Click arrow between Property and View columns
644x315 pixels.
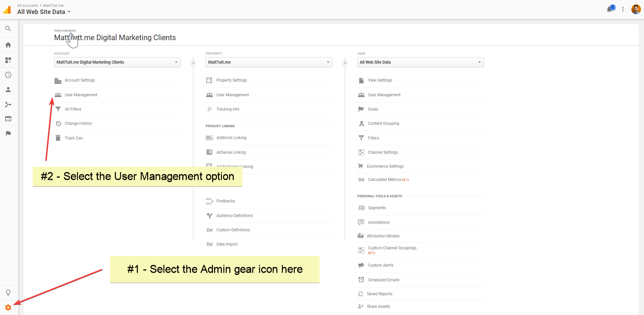click(x=345, y=63)
